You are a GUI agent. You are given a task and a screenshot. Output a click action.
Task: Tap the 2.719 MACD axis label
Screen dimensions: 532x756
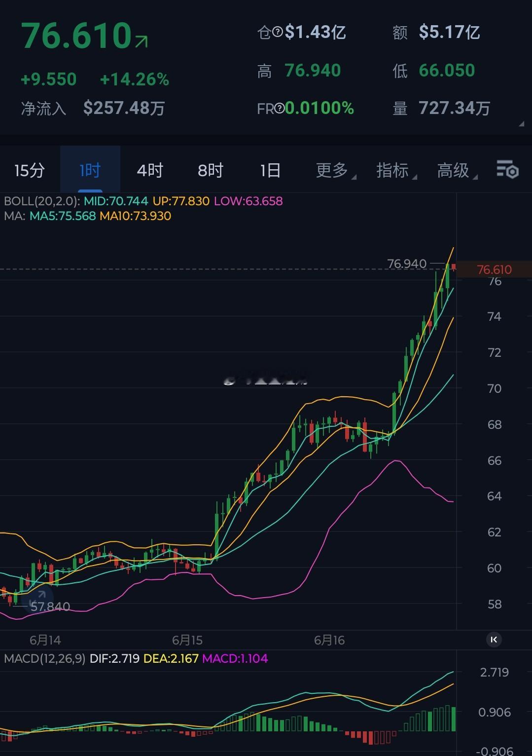pos(495,672)
